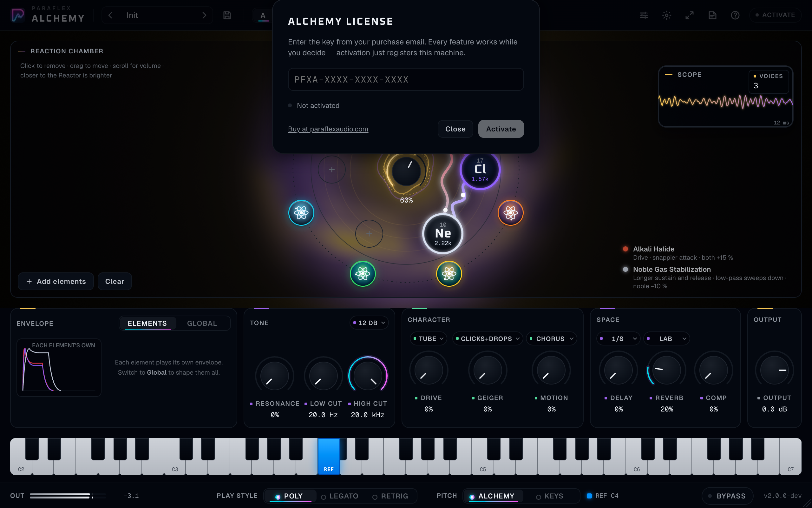The height and width of the screenshot is (508, 812).
Task: Open the CHORUS motion dropdown
Action: click(x=551, y=339)
